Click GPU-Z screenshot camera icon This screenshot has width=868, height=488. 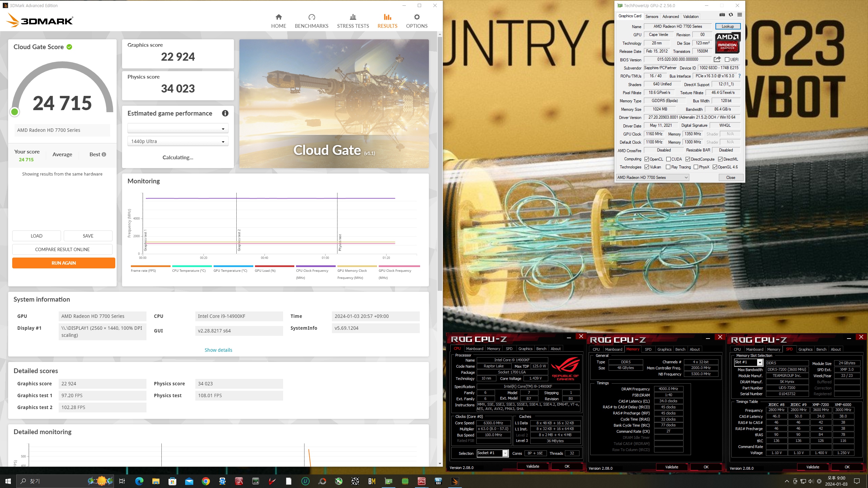722,15
